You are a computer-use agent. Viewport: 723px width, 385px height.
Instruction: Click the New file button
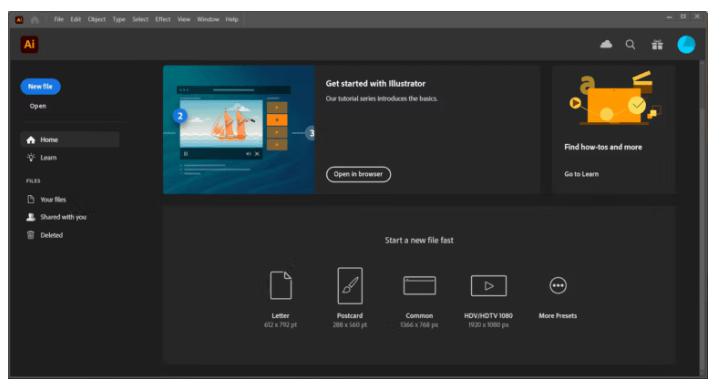tap(40, 86)
